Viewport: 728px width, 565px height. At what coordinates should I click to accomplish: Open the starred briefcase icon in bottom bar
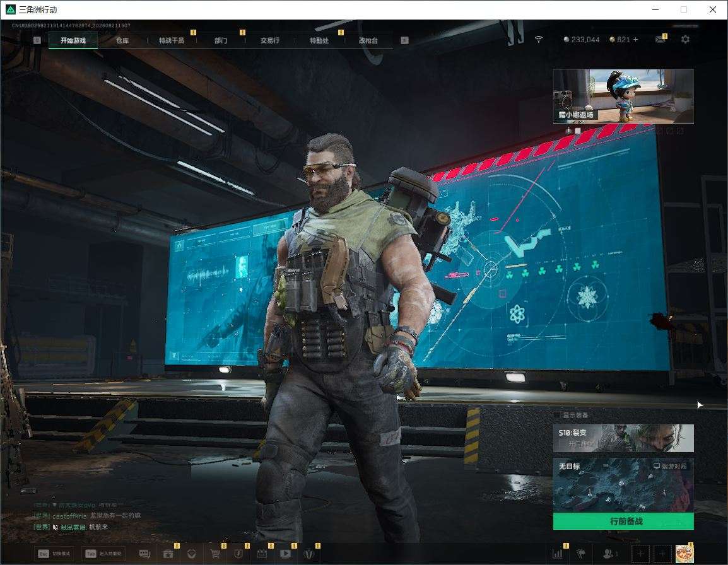pos(168,554)
